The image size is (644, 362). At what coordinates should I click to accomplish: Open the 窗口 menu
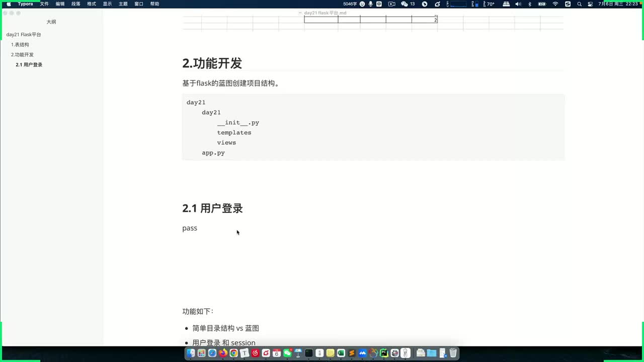[139, 4]
